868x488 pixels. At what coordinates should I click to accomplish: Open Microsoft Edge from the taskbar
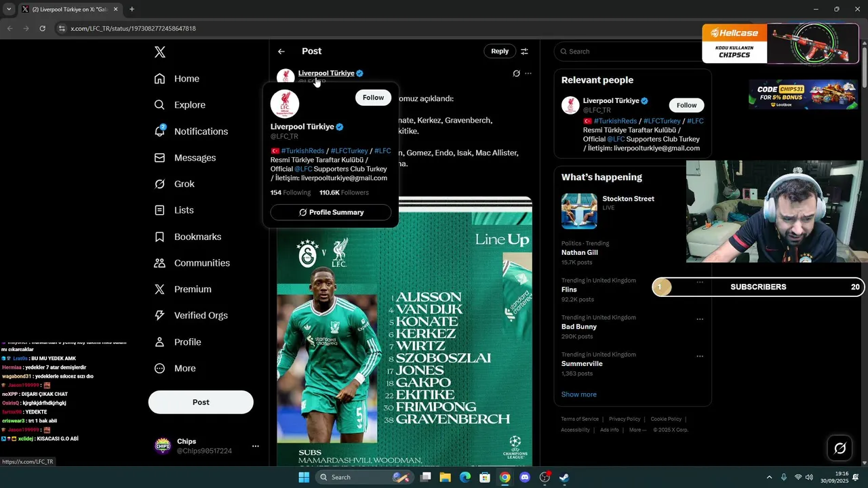(465, 477)
